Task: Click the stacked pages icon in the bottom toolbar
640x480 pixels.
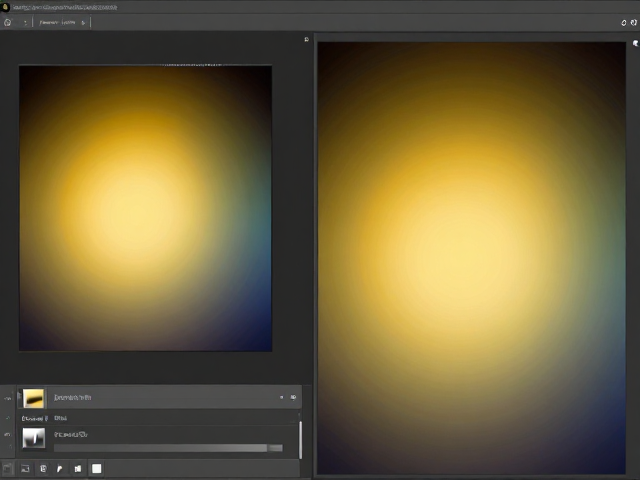Action: tap(78, 469)
